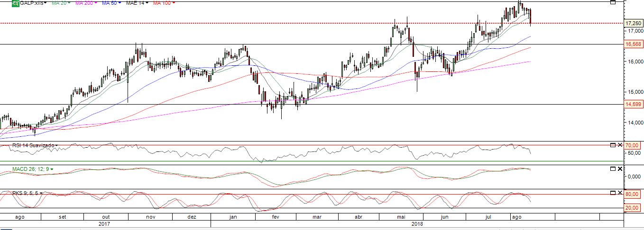Maximize the PKS stochastic panel
Image resolution: width=644 pixels, height=230 pixels.
612,193
